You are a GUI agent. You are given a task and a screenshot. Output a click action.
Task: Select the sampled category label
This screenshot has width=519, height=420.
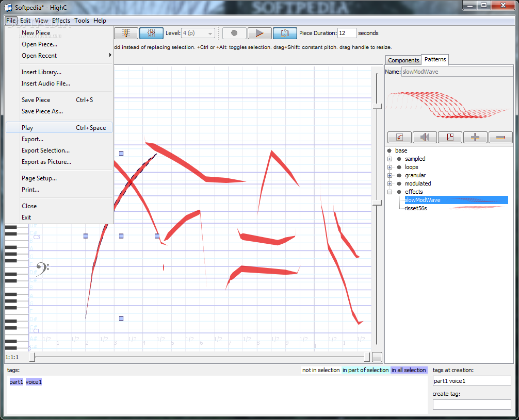tap(415, 159)
